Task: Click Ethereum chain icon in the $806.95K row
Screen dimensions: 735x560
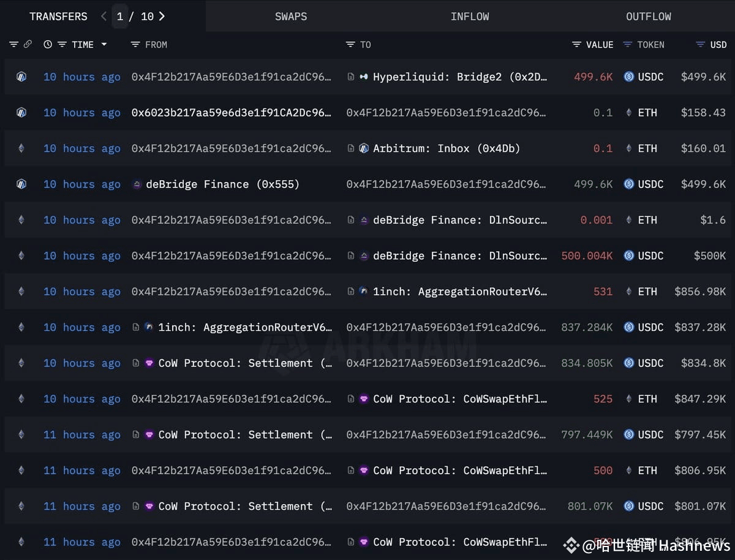Action: 21,471
